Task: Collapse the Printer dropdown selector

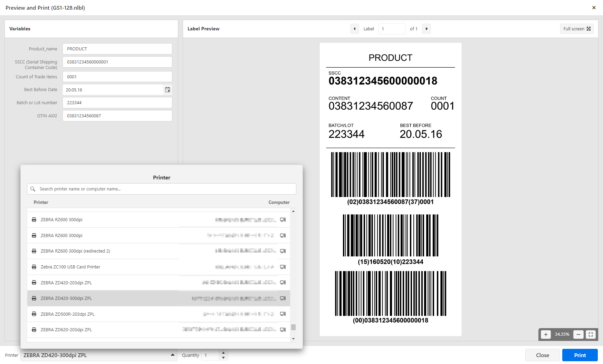Action: [x=172, y=355]
